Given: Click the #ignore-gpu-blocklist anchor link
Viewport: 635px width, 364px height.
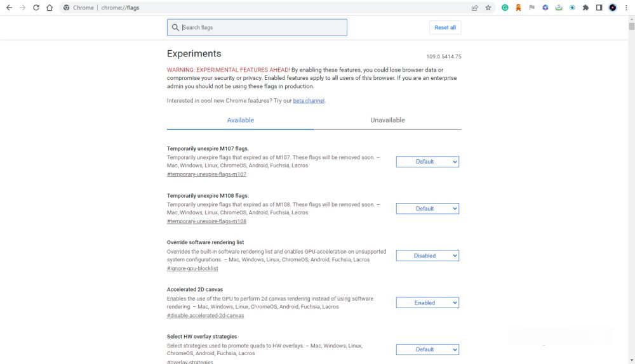Looking at the screenshot, I should [192, 268].
